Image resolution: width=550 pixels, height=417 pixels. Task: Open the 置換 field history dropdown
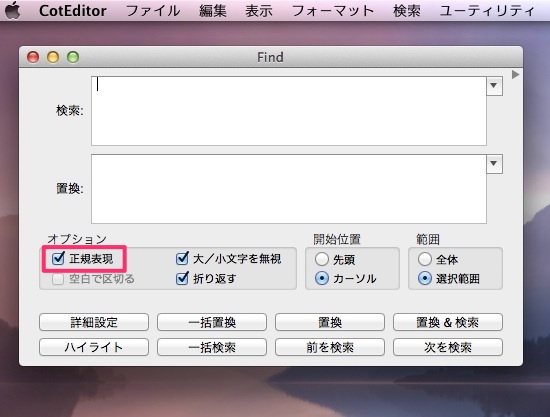[x=494, y=164]
